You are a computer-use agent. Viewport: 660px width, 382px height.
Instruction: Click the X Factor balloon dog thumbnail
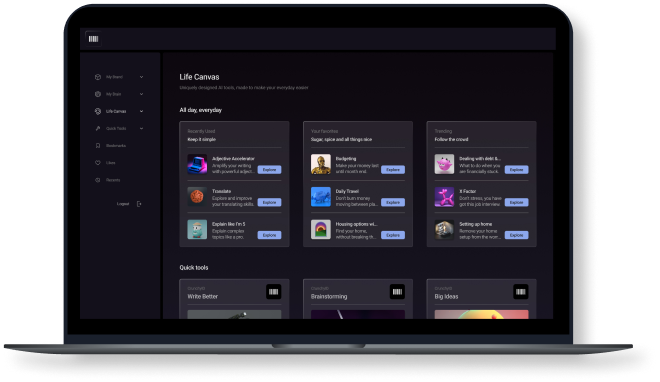point(444,197)
